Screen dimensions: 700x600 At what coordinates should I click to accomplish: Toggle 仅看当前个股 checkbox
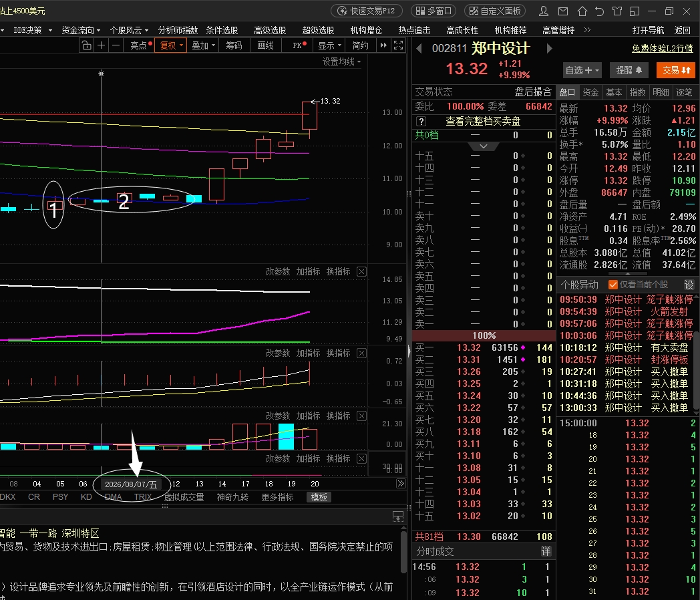pos(613,285)
